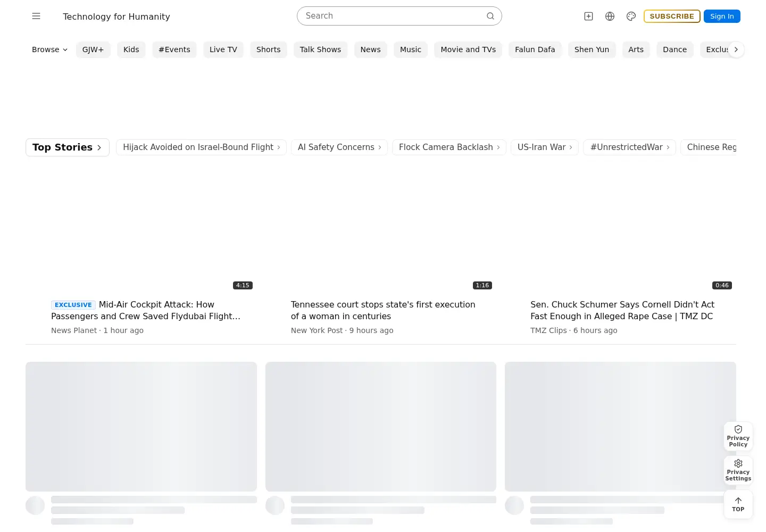The image size is (766, 532).
Task: Select the Music category
Action: coord(411,49)
